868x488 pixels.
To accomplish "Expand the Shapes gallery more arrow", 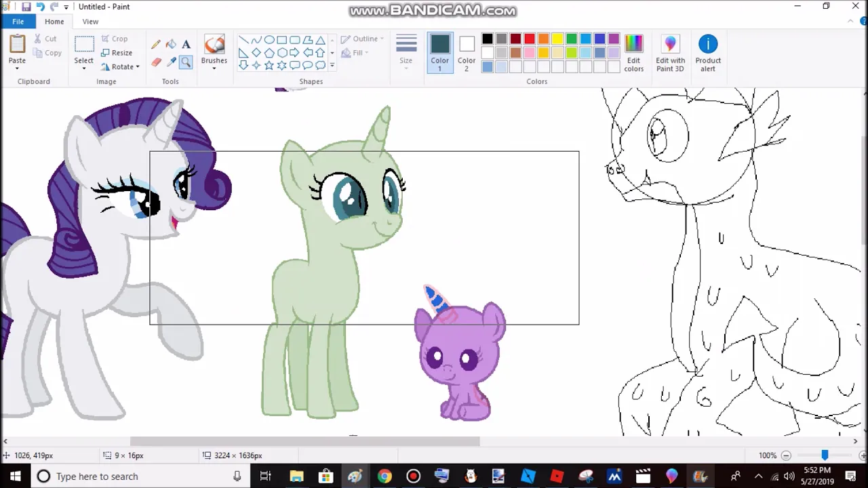I will (332, 65).
